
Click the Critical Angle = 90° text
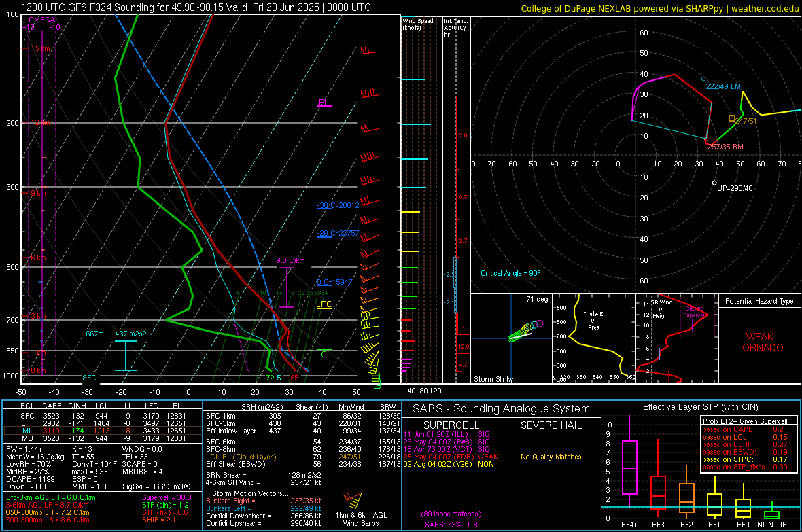(x=510, y=273)
